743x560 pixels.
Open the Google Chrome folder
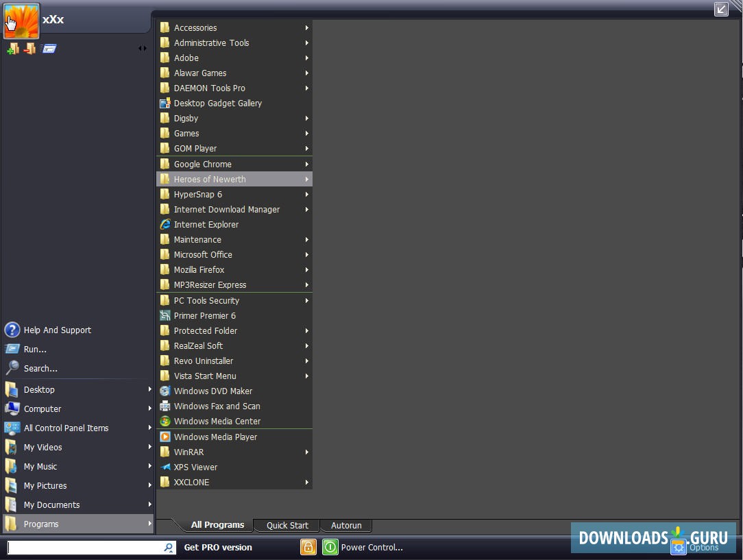tap(234, 164)
